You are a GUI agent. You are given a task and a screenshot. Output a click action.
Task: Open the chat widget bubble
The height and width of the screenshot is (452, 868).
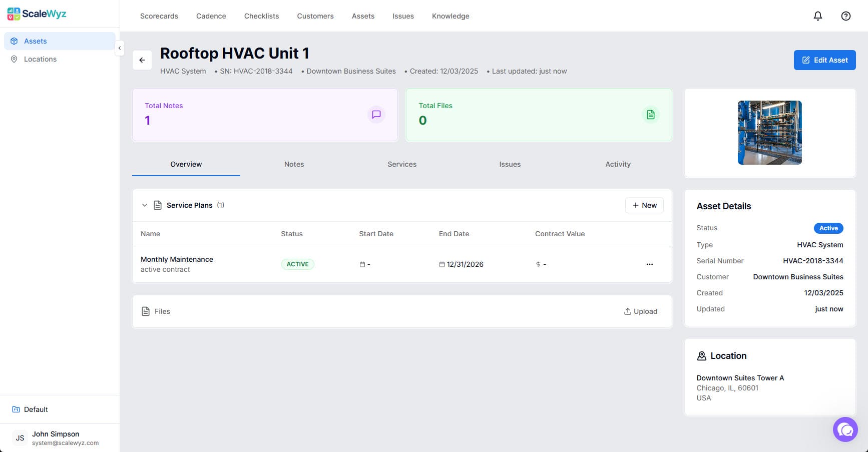click(x=845, y=429)
